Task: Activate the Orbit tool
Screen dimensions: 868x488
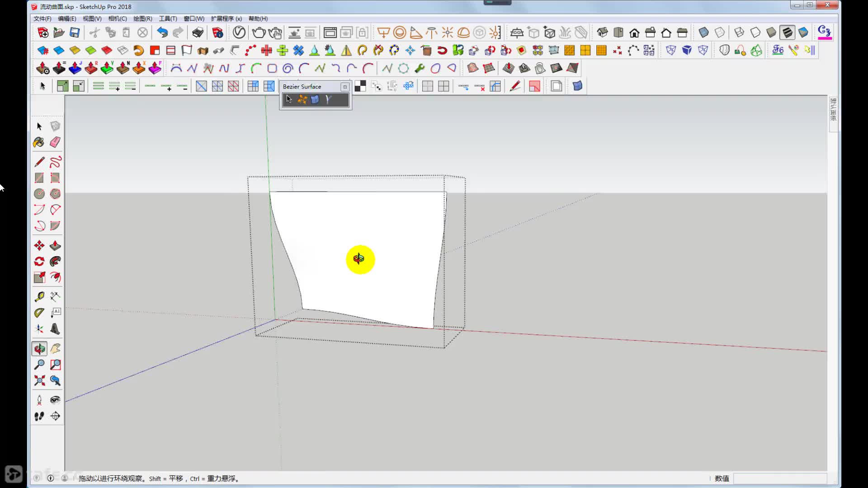Action: tap(39, 348)
